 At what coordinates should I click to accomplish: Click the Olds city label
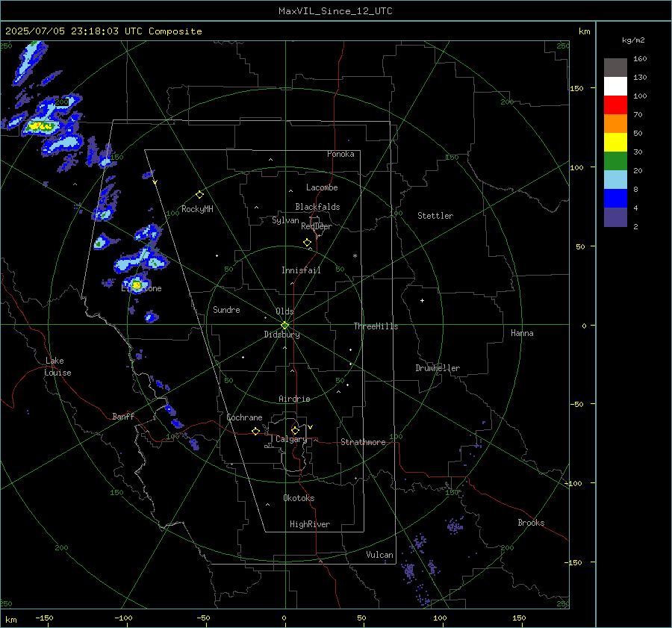coord(284,311)
